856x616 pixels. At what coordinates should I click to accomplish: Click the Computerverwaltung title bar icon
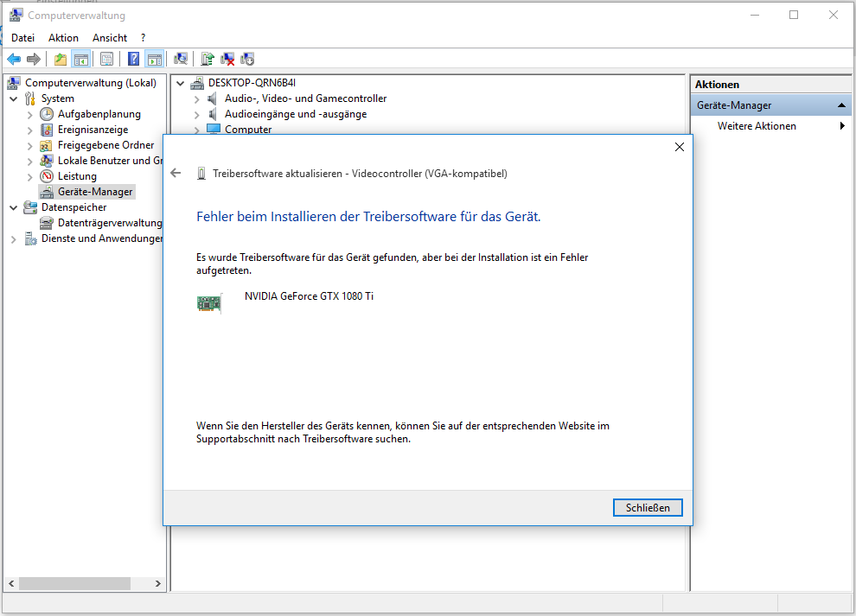(16, 16)
